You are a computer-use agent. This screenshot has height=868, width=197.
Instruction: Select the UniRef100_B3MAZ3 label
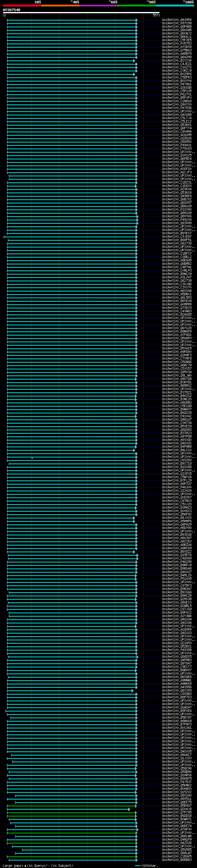177,507
